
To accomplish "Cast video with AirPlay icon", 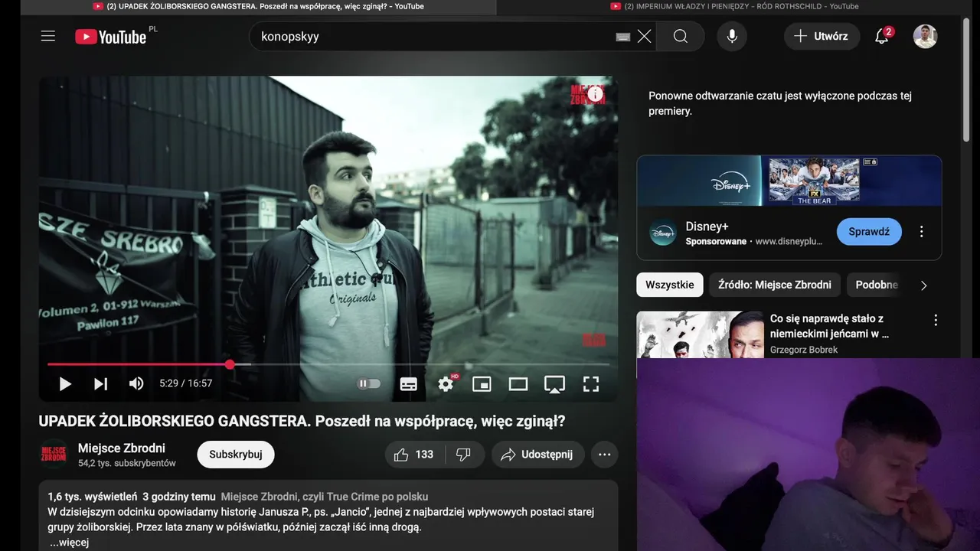I will [554, 384].
